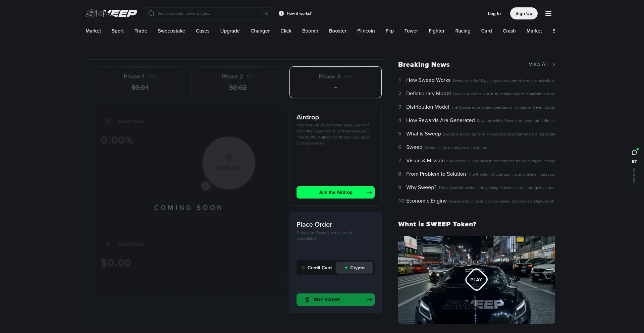
Task: Click the What is SWEEP Token? heading
Action: pos(437,224)
